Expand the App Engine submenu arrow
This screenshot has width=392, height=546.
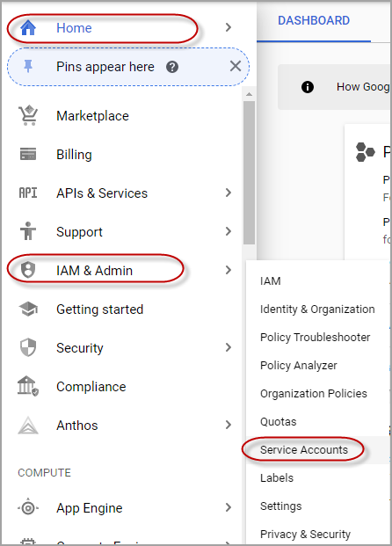coord(229,507)
